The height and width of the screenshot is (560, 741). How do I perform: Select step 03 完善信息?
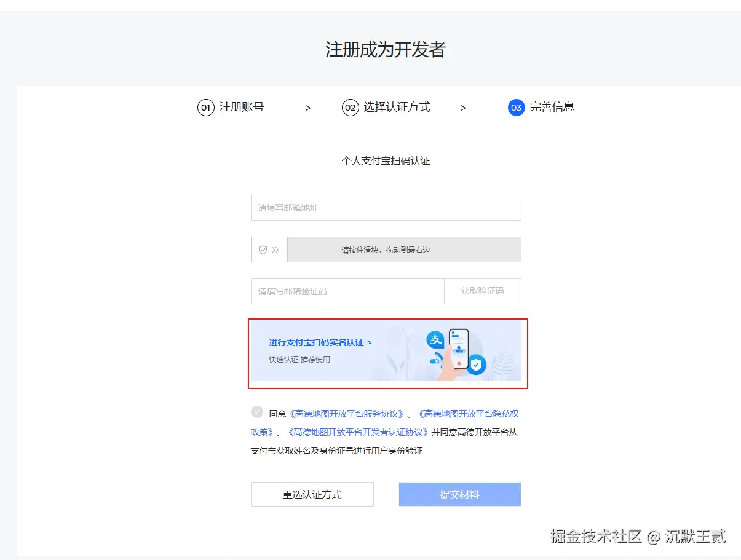(x=541, y=108)
